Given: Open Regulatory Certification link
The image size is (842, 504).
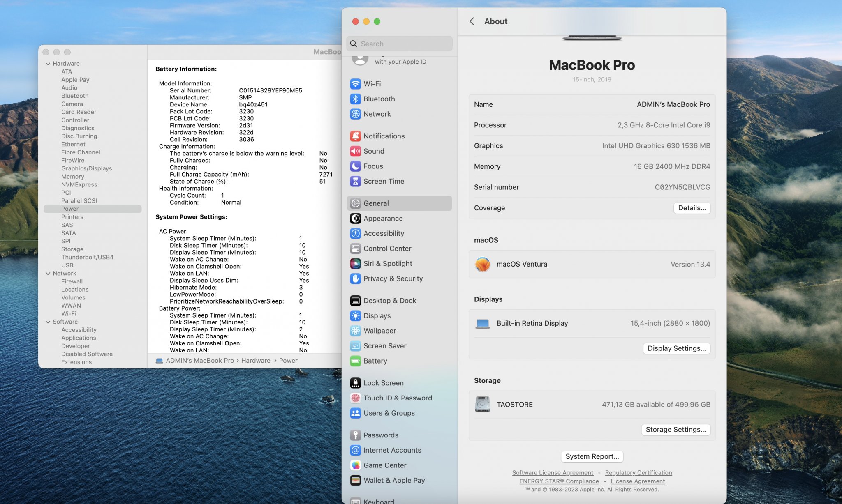Looking at the screenshot, I should pos(638,473).
